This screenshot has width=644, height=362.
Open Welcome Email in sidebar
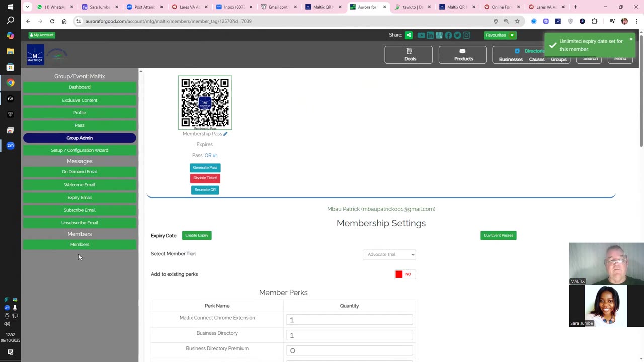click(x=79, y=185)
